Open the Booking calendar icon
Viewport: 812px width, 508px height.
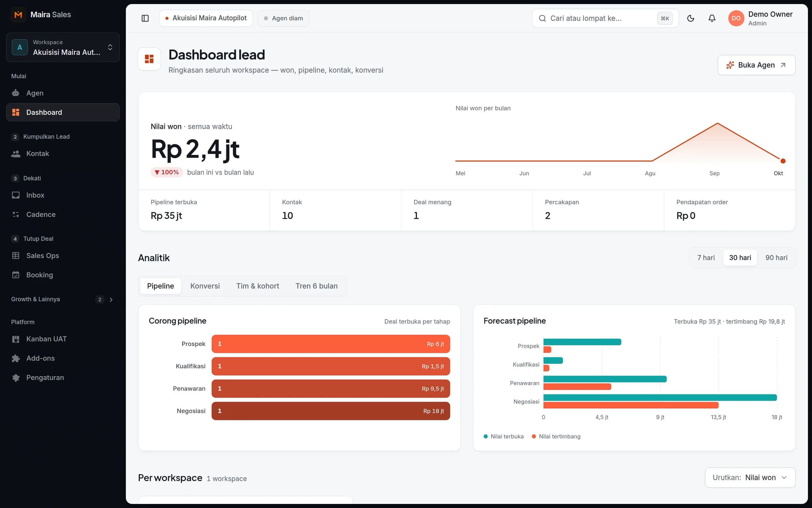coord(16,275)
